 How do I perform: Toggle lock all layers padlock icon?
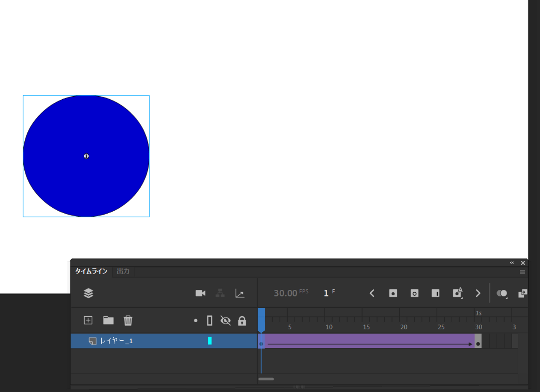point(242,321)
